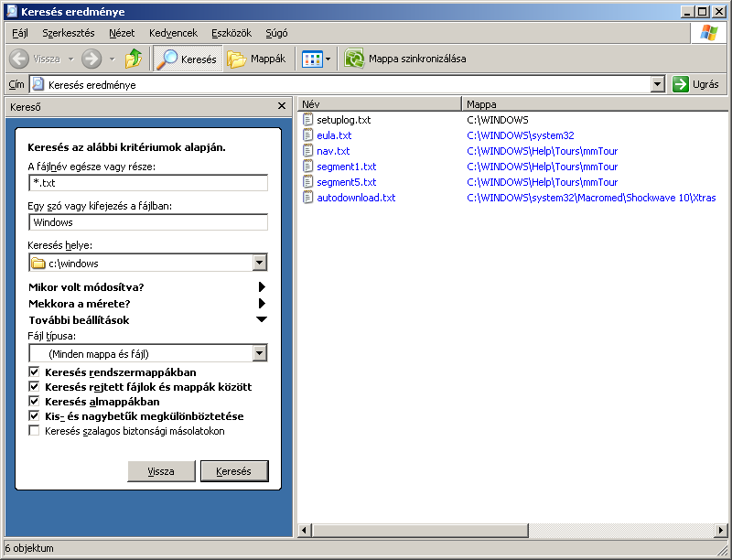Click the setuplog.txt file name
This screenshot has height=560, width=732.
pos(344,120)
